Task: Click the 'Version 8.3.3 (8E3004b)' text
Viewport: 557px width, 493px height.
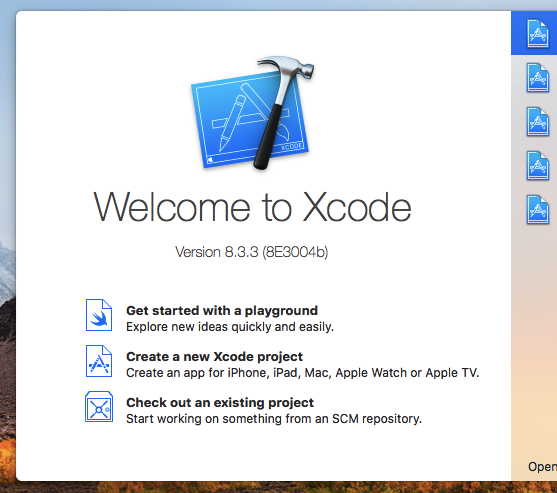Action: coord(252,252)
